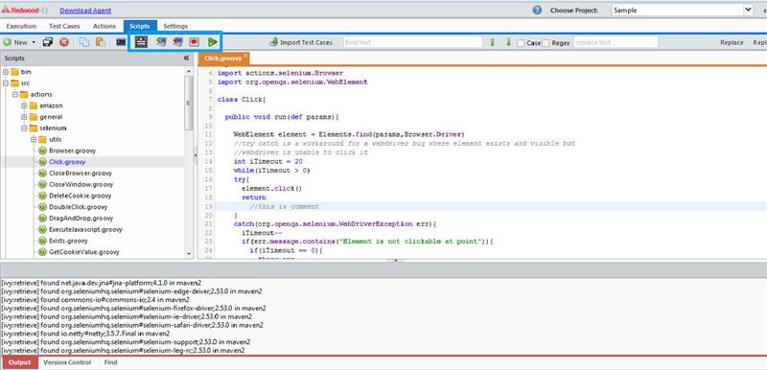Click the green New script plus icon
Image resolution: width=767 pixels, height=370 pixels.
point(8,43)
